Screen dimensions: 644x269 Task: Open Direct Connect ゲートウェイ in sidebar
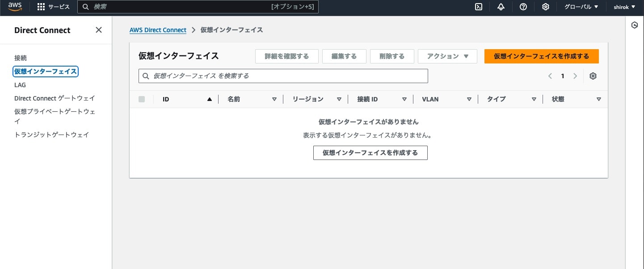(55, 98)
